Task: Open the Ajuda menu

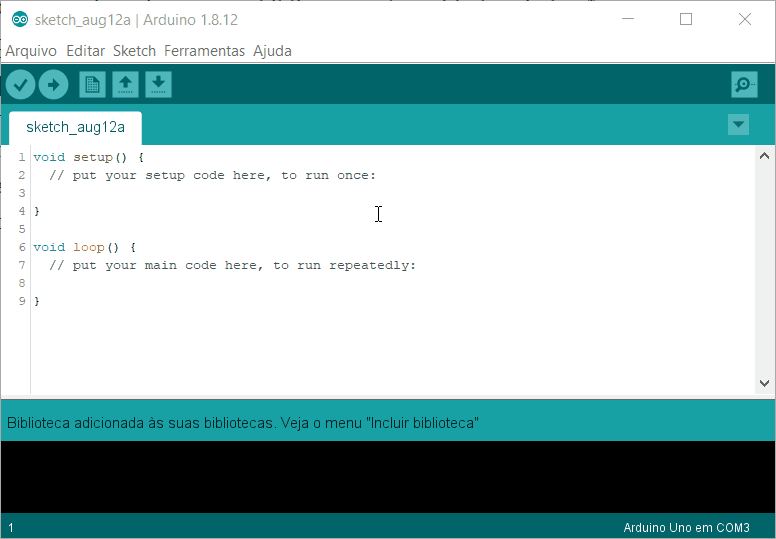Action: (x=272, y=51)
